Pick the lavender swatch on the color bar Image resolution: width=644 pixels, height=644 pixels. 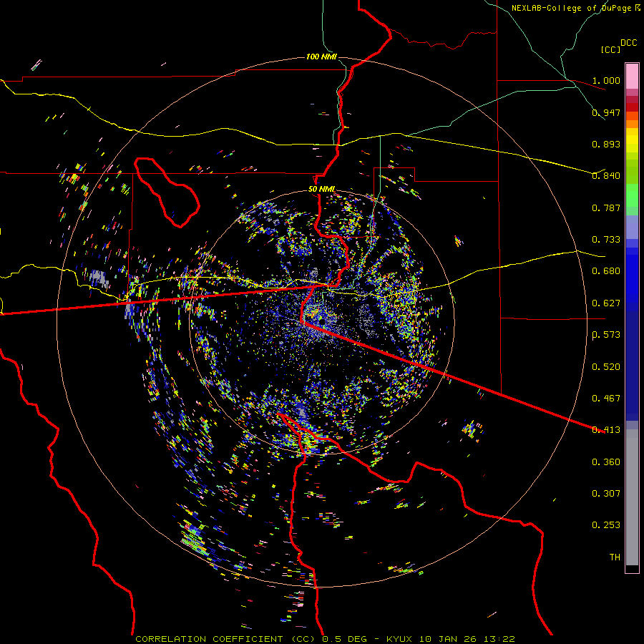tap(632, 227)
